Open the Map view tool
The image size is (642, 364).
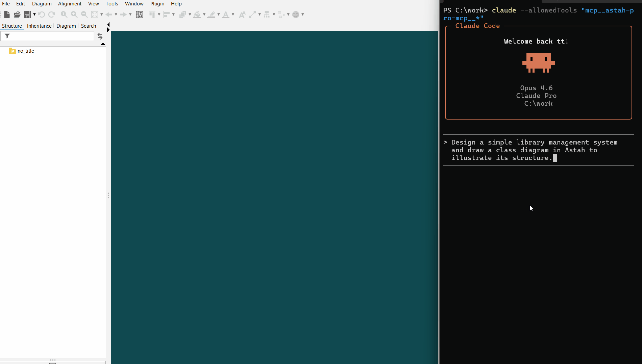point(139,15)
